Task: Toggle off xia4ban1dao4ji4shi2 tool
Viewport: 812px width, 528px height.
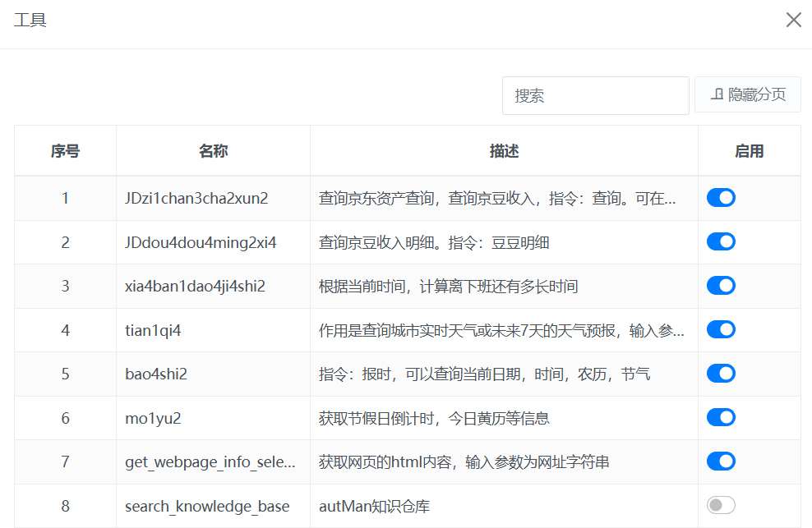Action: (721, 286)
